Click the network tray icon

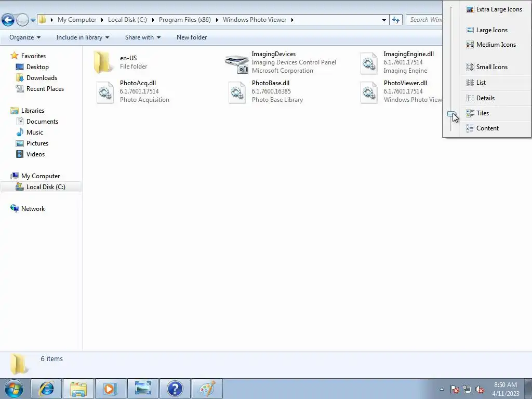(467, 389)
